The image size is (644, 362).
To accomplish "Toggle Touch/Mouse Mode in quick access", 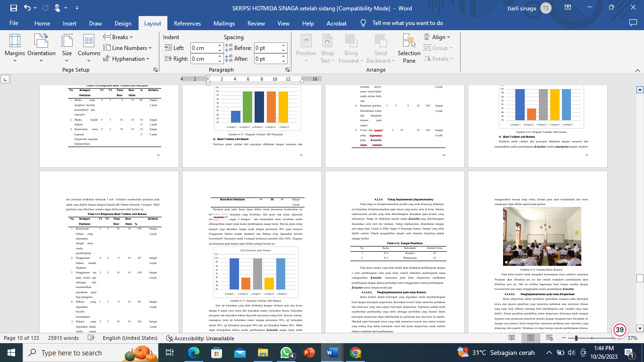I will (x=58, y=8).
